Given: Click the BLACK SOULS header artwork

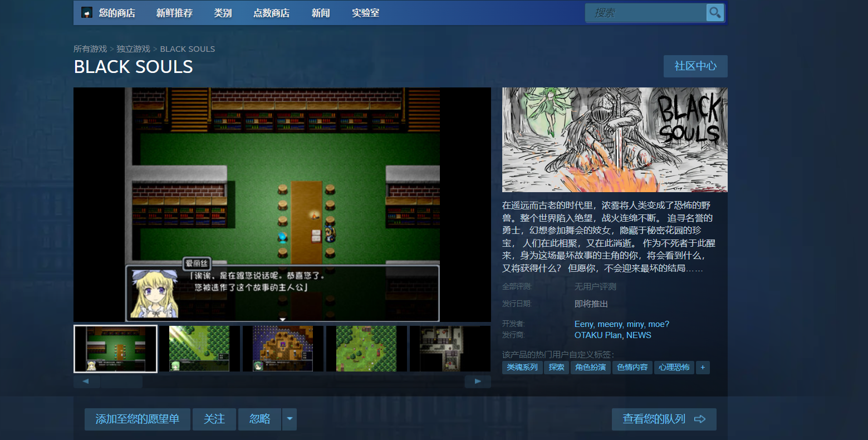Looking at the screenshot, I should click(615, 140).
